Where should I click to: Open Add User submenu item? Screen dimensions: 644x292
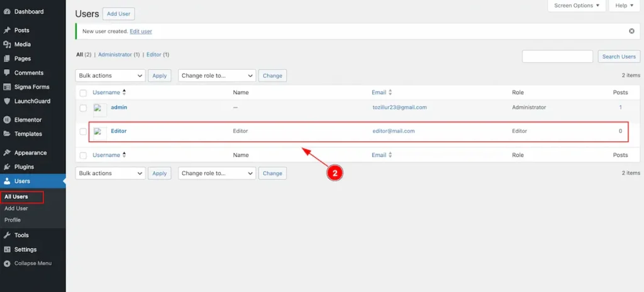click(16, 208)
